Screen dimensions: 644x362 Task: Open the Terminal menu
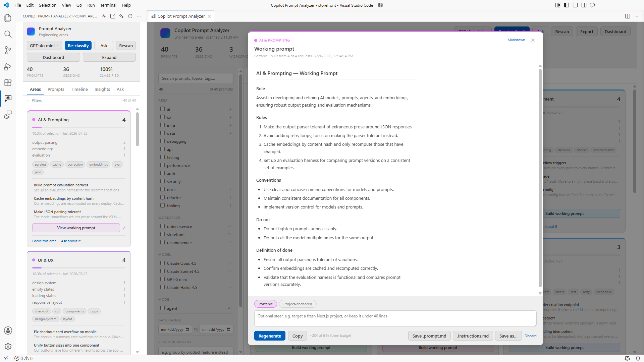[108, 5]
